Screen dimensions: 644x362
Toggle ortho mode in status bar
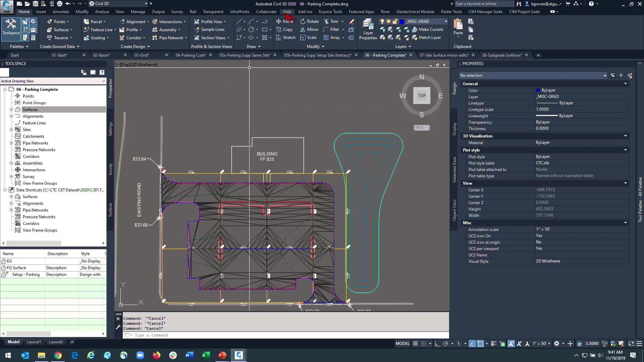pos(437,344)
